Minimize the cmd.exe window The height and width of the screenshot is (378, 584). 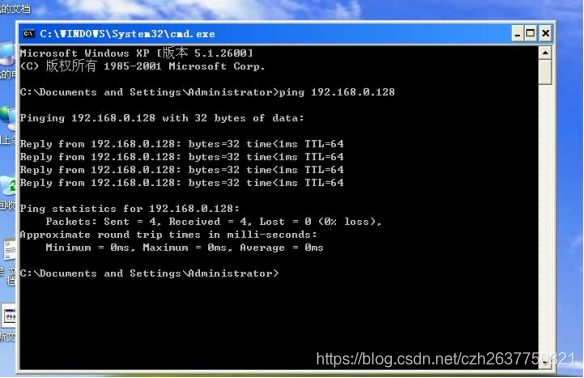[517, 34]
